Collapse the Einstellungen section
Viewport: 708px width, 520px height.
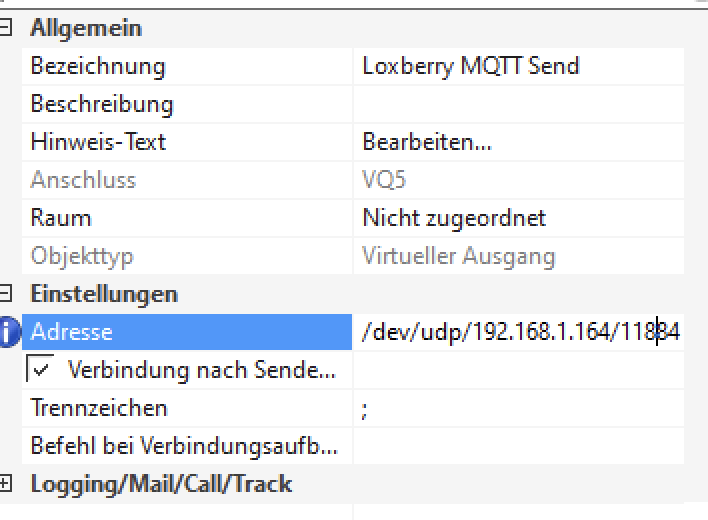coord(6,294)
